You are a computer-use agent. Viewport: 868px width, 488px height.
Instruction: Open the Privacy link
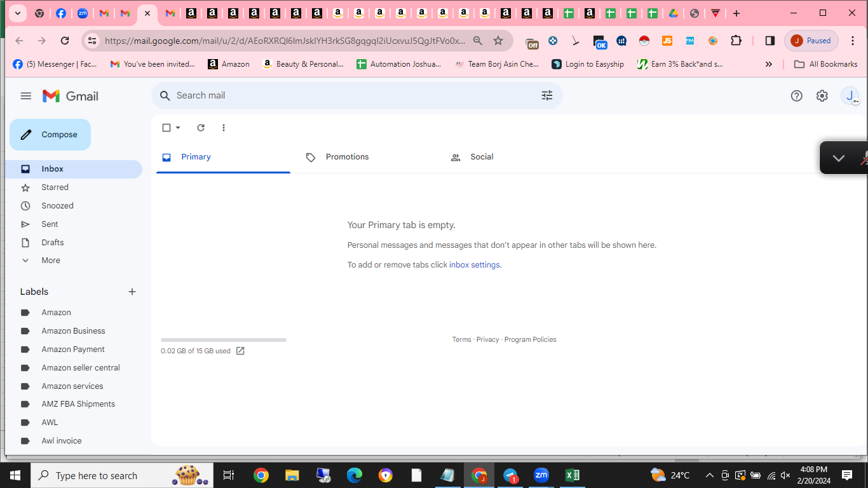(487, 339)
